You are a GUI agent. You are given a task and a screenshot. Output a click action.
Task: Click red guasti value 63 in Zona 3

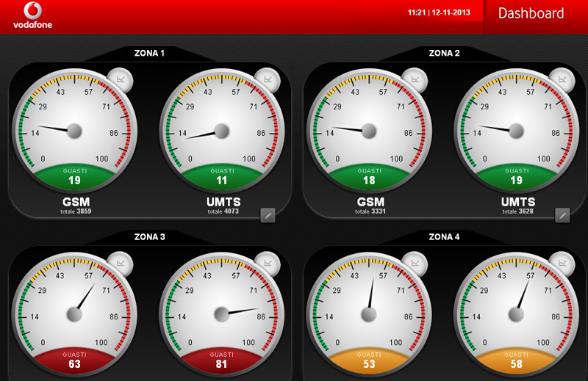(74, 364)
